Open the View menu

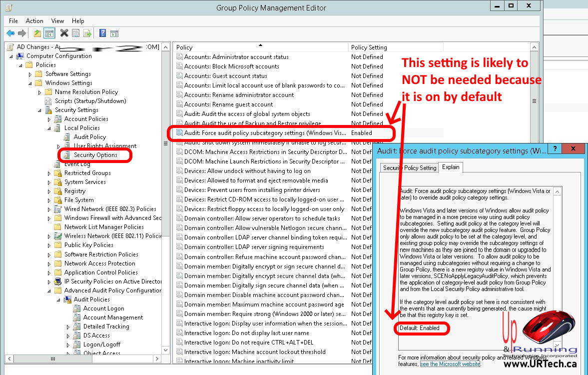click(57, 21)
